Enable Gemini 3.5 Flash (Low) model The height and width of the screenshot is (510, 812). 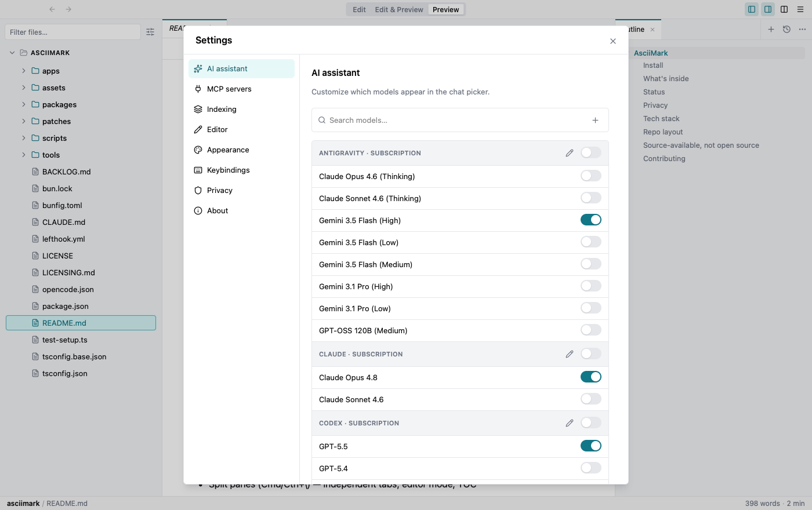pyautogui.click(x=591, y=242)
